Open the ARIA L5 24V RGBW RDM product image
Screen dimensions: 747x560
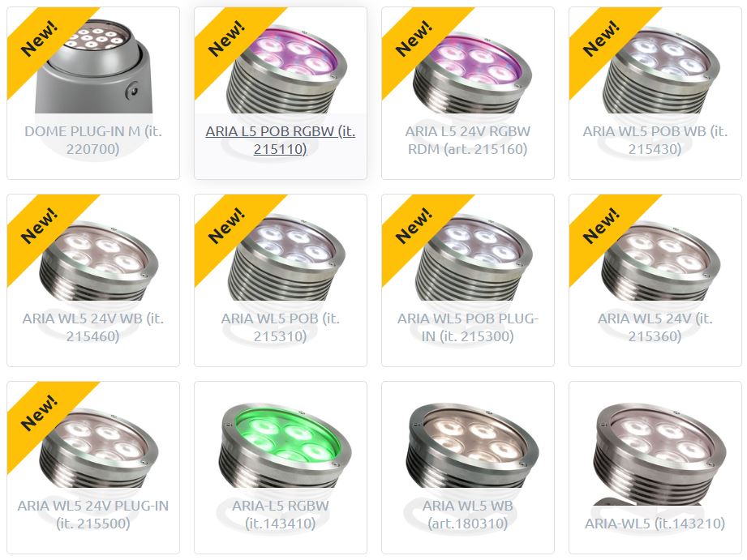[x=468, y=61]
